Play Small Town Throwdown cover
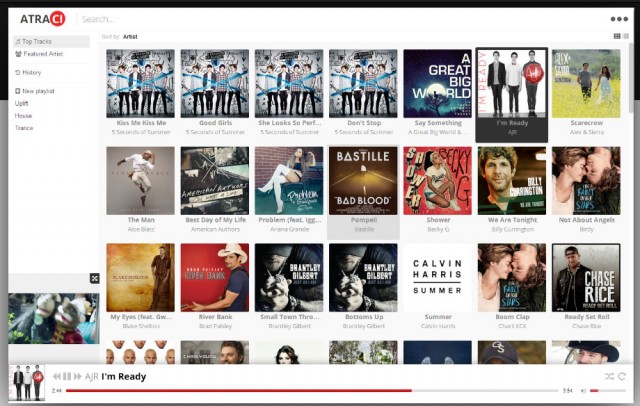This screenshot has height=406, width=640. click(x=289, y=278)
